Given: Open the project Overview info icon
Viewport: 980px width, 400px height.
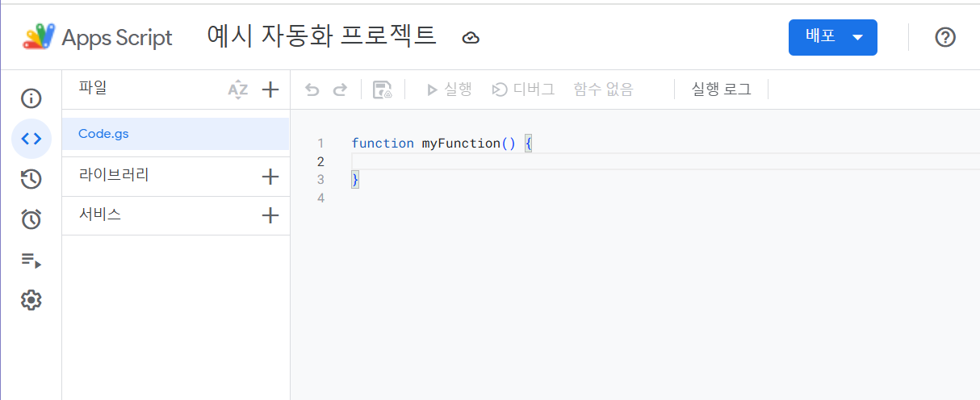Looking at the screenshot, I should [31, 98].
